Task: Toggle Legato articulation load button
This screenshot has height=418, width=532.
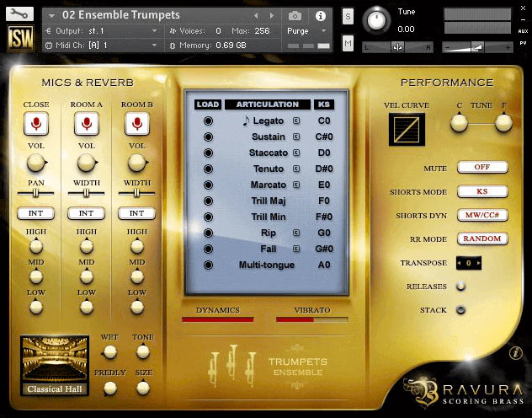Action: [x=208, y=121]
